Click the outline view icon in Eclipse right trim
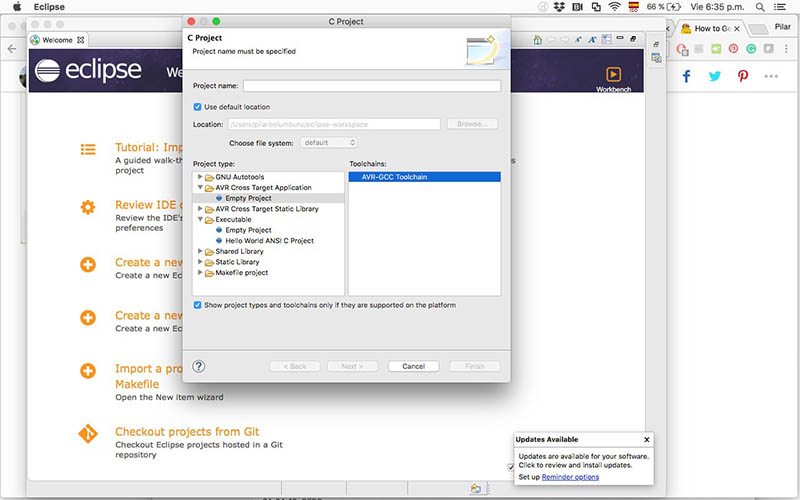800x500 pixels. [656, 58]
